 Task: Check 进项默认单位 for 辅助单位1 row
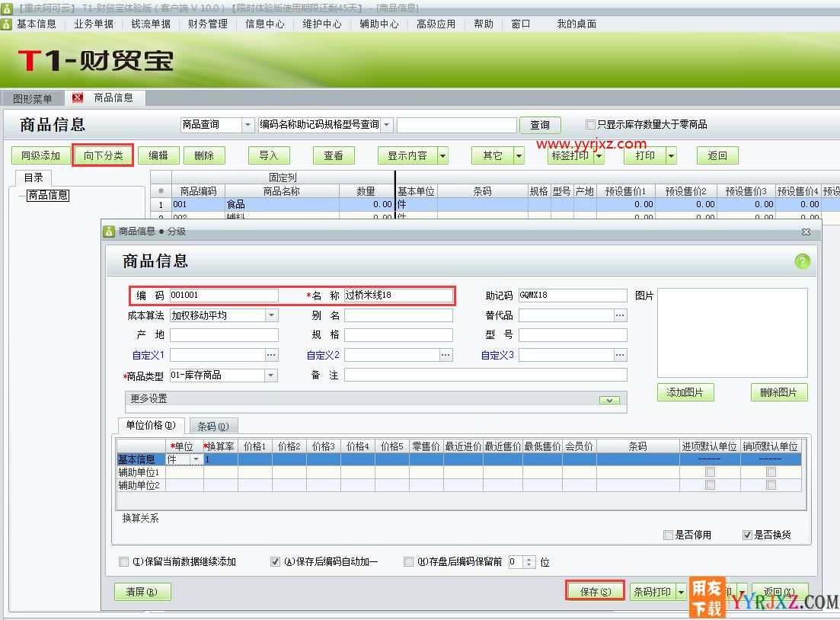point(710,472)
